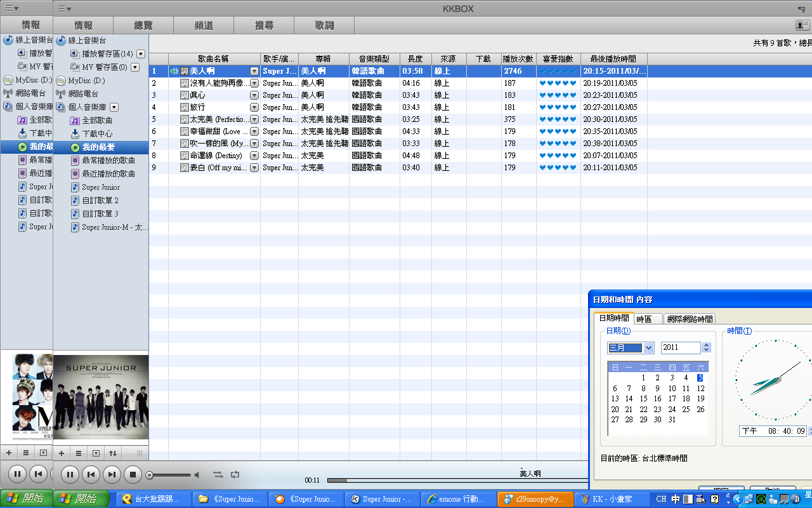Viewport: 812px width, 508px height.
Task: Click the user card icon at top right
Action: 802,25
